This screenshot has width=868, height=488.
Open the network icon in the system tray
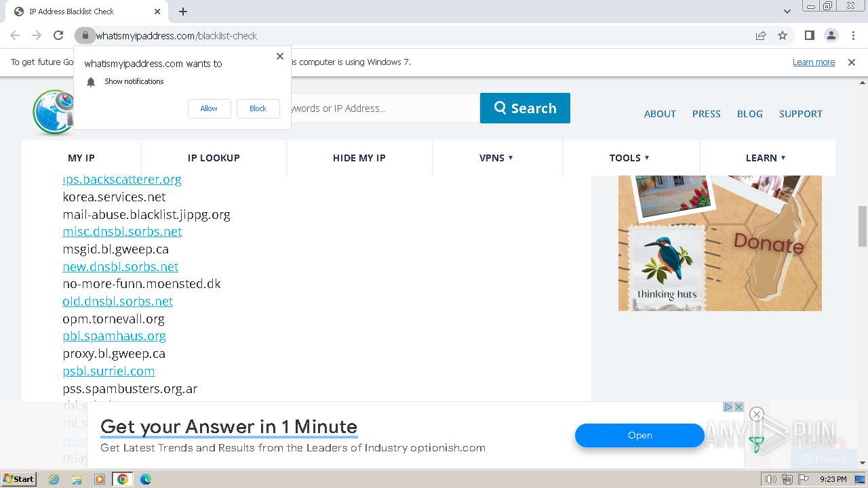click(787, 479)
